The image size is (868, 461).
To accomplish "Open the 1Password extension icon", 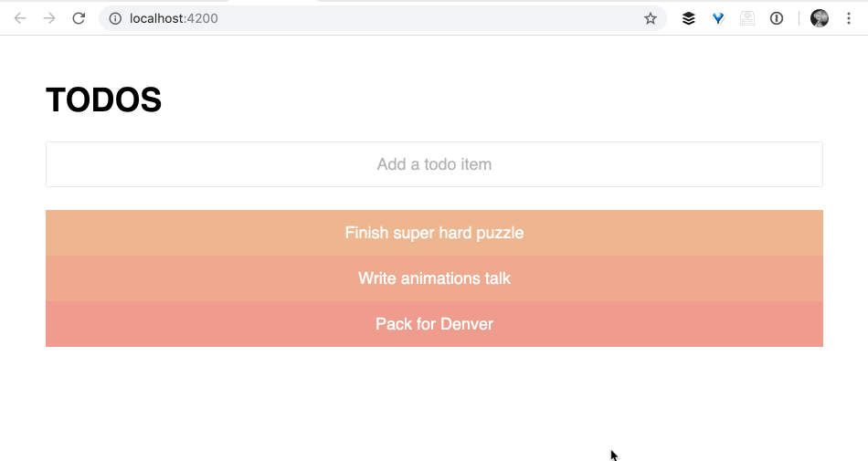I will point(777,18).
